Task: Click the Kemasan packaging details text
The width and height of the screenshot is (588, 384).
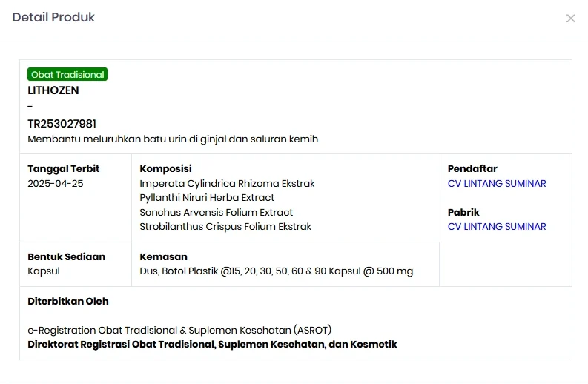Action: 276,271
